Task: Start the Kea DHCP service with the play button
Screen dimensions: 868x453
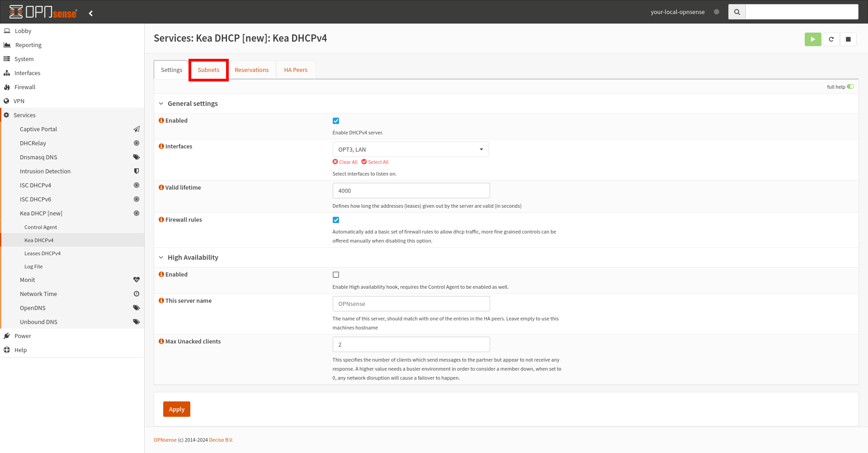Action: [x=813, y=39]
